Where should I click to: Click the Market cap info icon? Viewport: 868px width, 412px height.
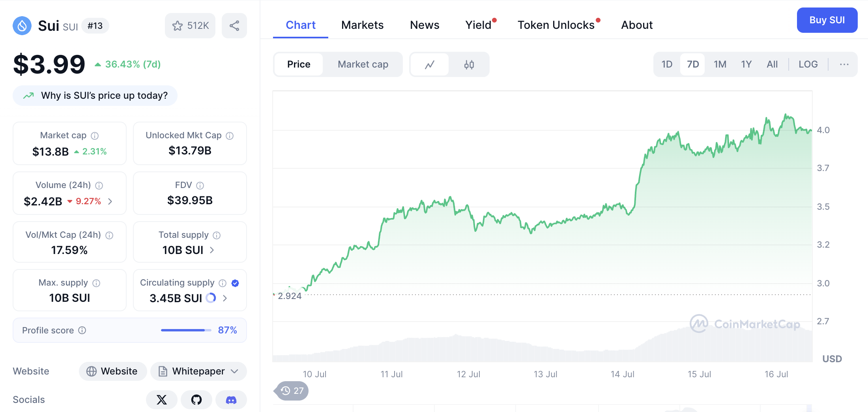point(95,136)
